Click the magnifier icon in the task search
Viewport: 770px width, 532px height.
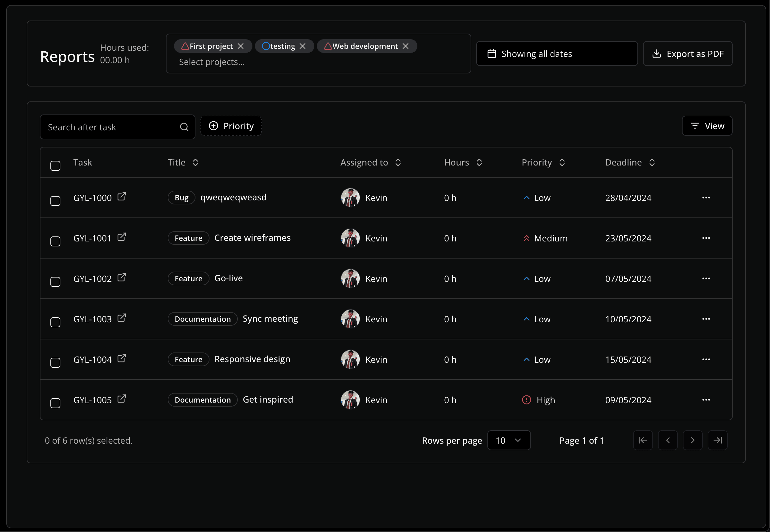pos(184,127)
